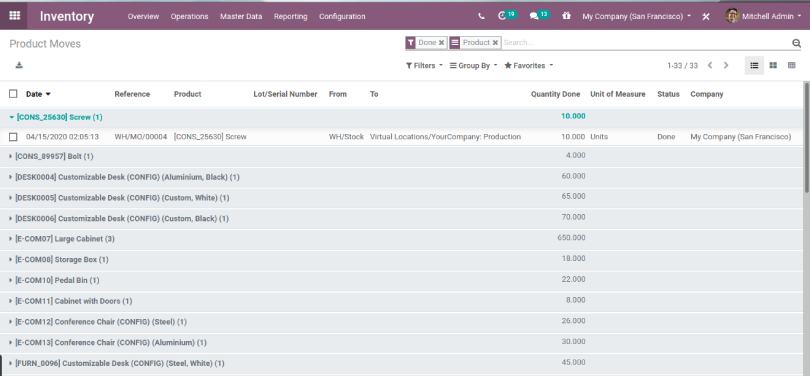Remove the Product group facet
The height and width of the screenshot is (376, 810).
pos(495,43)
